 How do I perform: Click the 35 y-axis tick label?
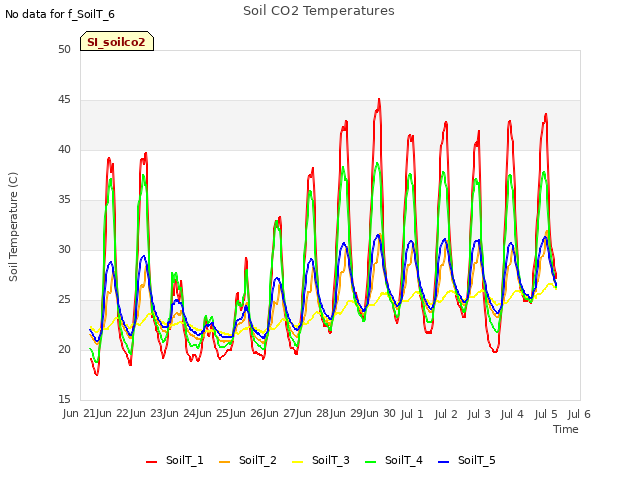(64, 200)
